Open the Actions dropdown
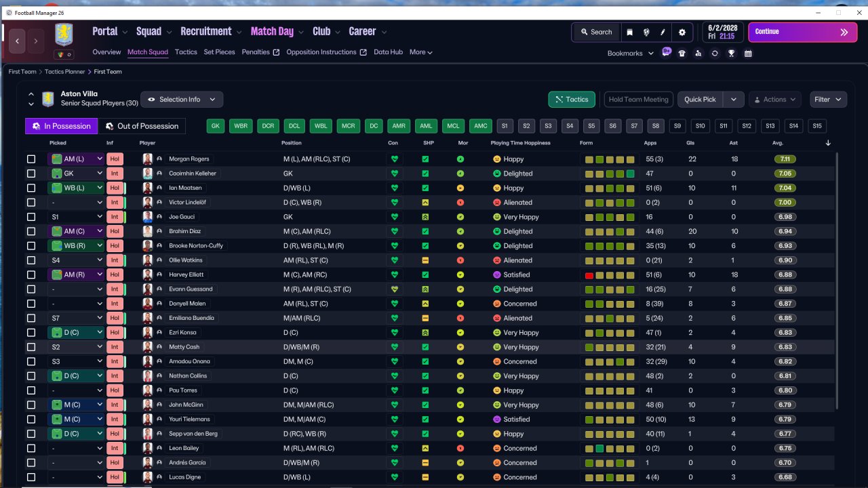The width and height of the screenshot is (868, 488). (x=775, y=100)
